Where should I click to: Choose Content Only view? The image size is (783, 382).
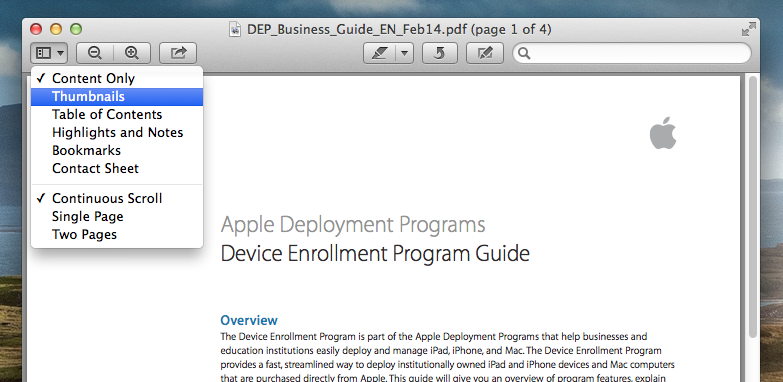point(117,78)
